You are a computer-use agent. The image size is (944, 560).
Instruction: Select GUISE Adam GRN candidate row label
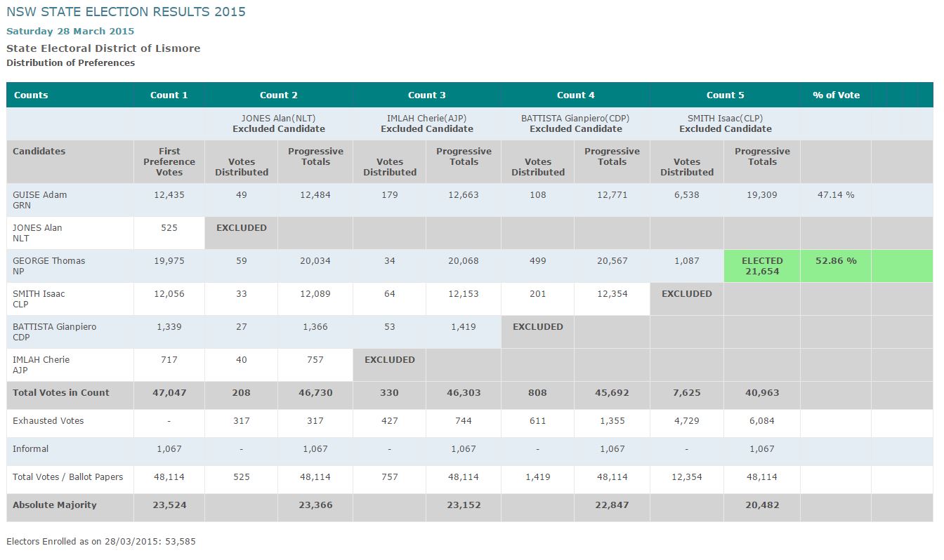point(40,200)
